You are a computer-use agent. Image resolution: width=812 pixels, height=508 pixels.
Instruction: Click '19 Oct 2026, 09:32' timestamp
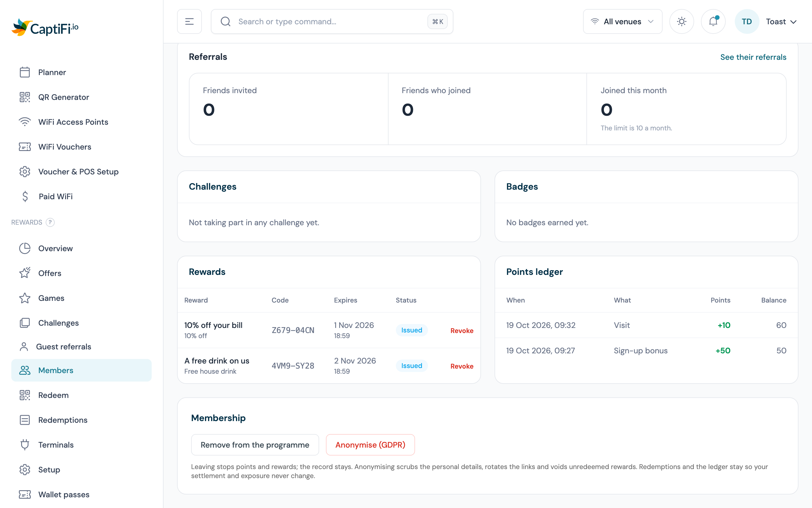pyautogui.click(x=541, y=325)
